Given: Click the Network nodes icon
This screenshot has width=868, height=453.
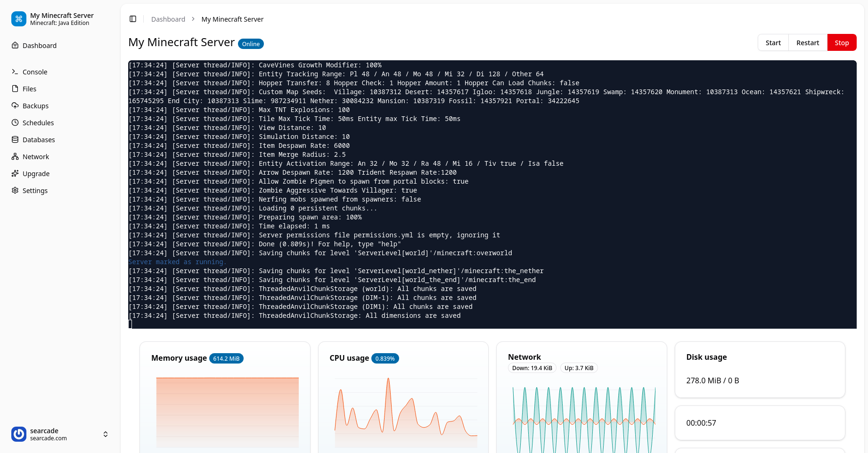Looking at the screenshot, I should point(15,156).
